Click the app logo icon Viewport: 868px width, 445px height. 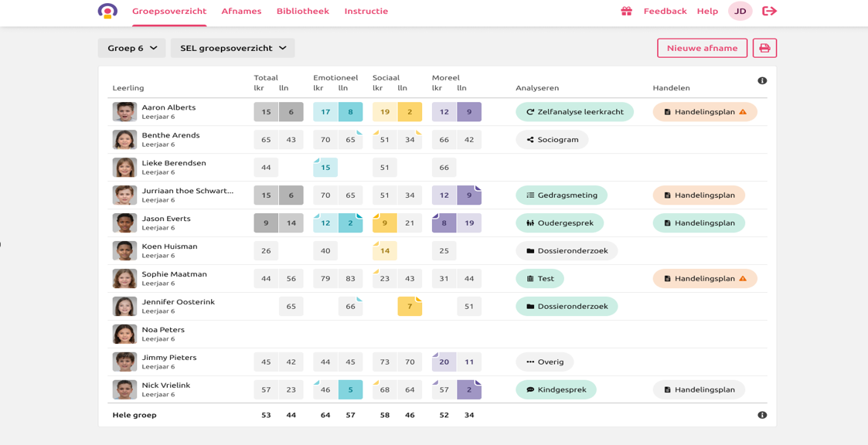(107, 11)
